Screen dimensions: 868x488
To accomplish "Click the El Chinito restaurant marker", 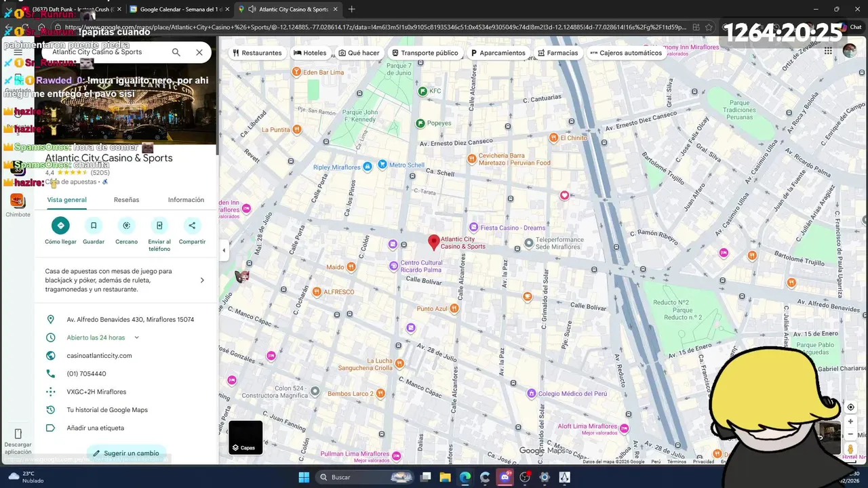I will (554, 138).
